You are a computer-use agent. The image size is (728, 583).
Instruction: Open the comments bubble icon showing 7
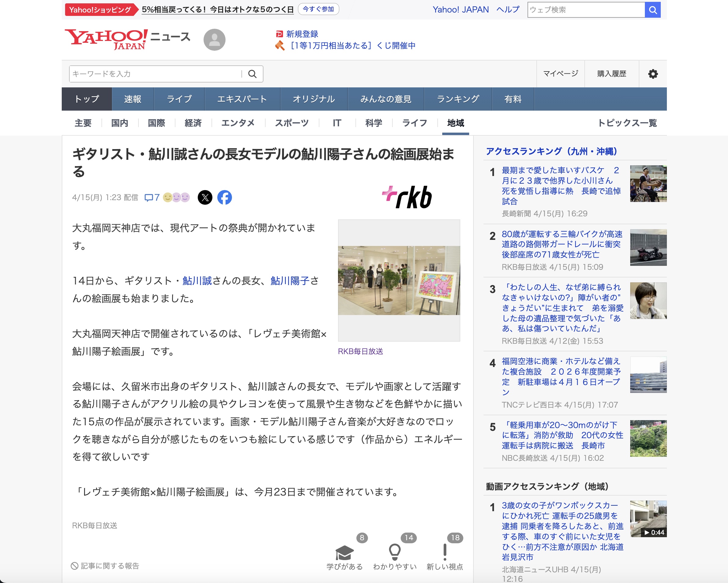[x=152, y=197]
